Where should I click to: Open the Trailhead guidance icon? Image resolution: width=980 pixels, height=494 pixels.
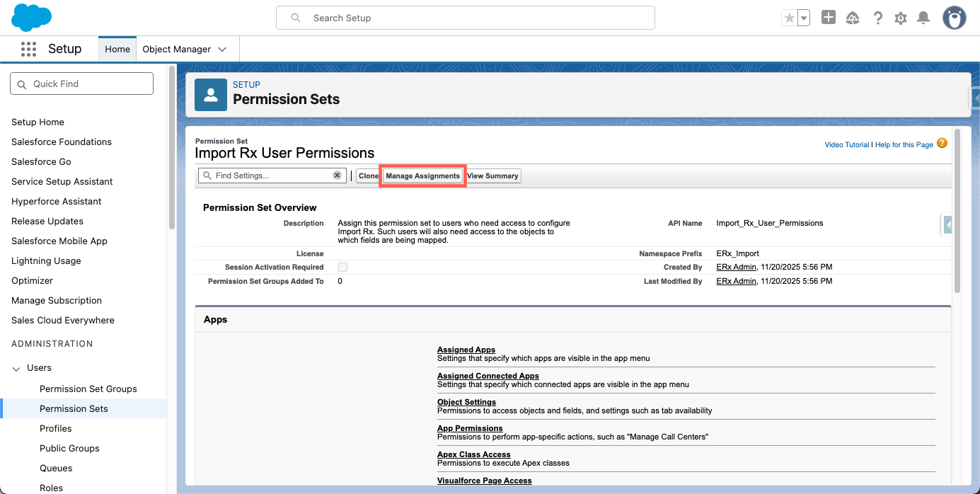click(x=853, y=18)
